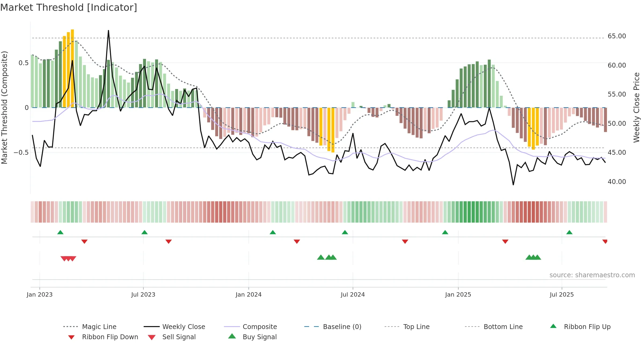Click the Ribbon Flip Down triangle in March 2023
The image size is (644, 362).
point(84,242)
